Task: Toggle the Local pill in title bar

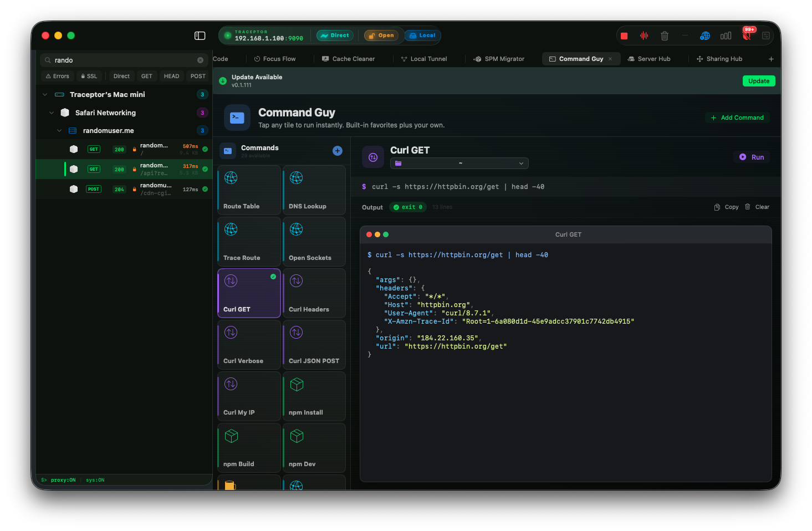Action: tap(422, 35)
